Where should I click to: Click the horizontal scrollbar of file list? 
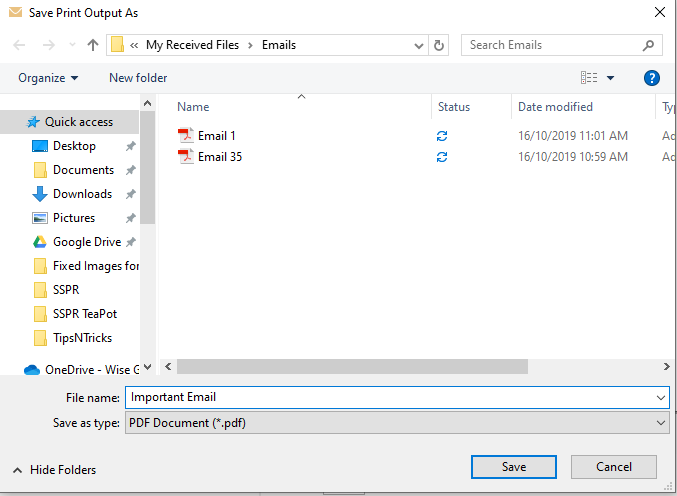point(352,366)
